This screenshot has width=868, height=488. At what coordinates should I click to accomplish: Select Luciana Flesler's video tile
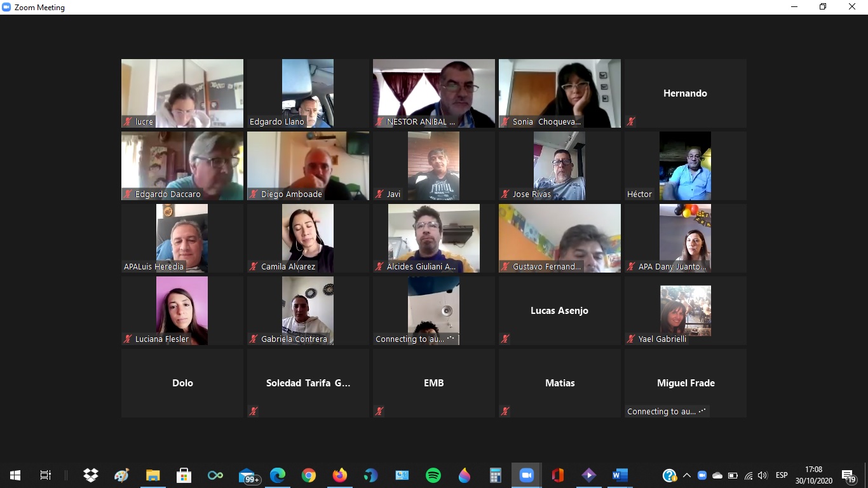[182, 311]
